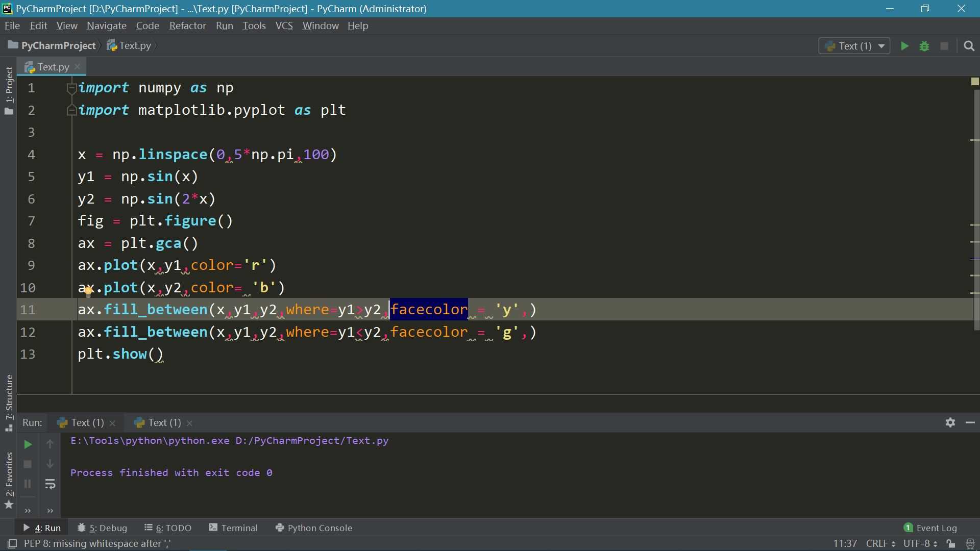The height and width of the screenshot is (551, 980).
Task: Run the Text (1) configuration with the green play button
Action: pos(904,46)
